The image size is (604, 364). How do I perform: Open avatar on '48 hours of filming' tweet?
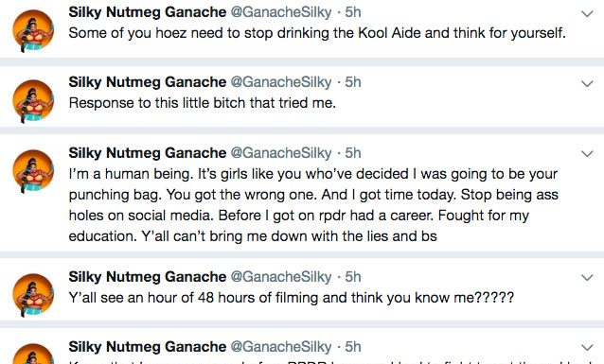pos(33,295)
